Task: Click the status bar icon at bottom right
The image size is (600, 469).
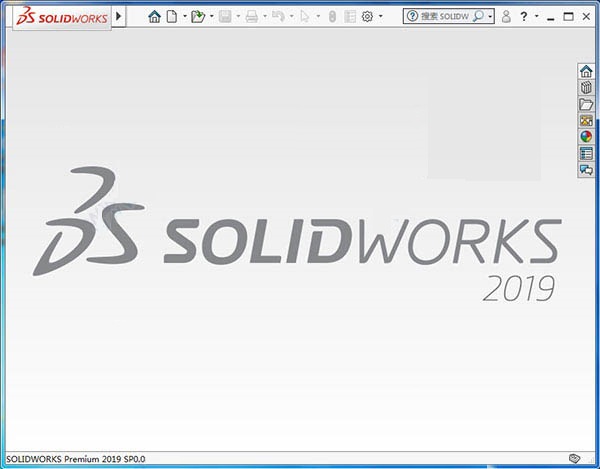Action: click(574, 458)
